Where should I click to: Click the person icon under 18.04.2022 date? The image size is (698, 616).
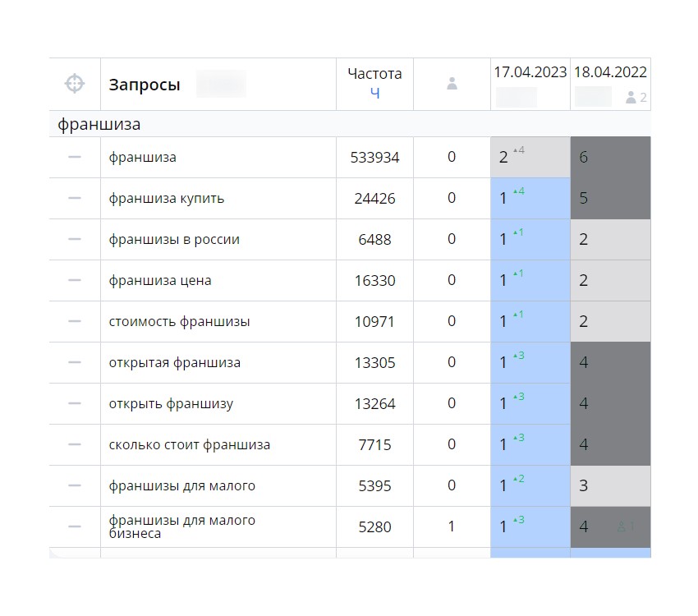[x=631, y=98]
